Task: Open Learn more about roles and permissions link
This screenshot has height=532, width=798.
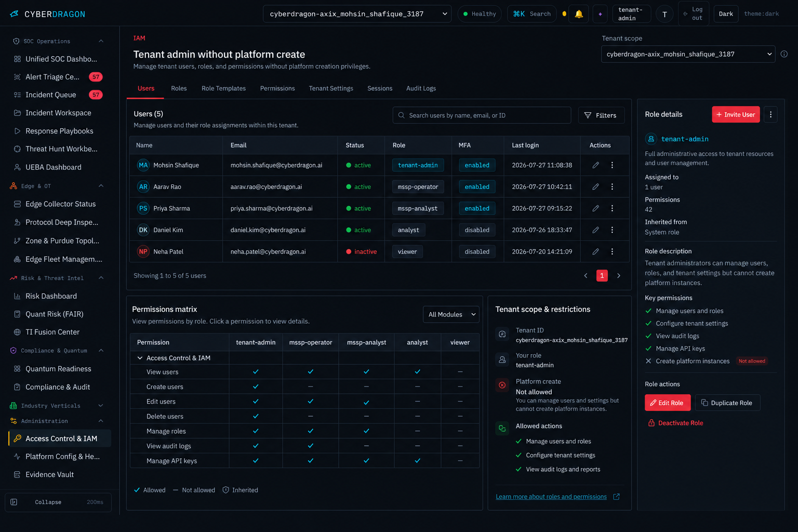Action: (551, 497)
